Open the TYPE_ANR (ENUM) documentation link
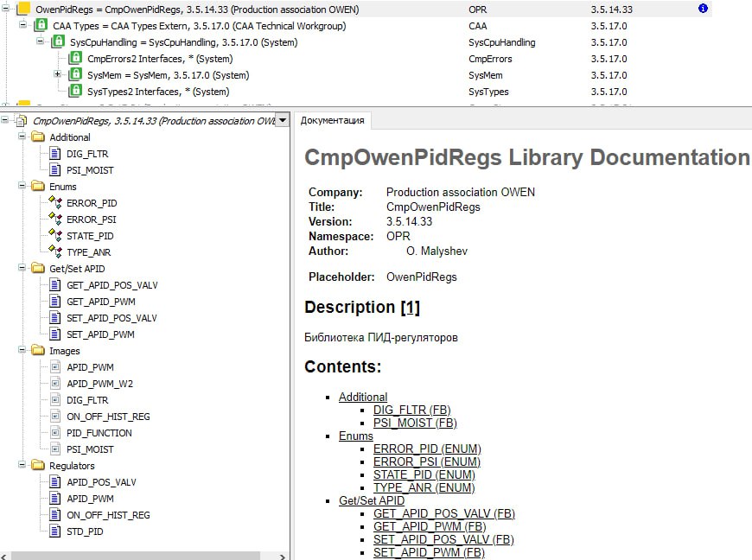The width and height of the screenshot is (752, 560). 424,487
